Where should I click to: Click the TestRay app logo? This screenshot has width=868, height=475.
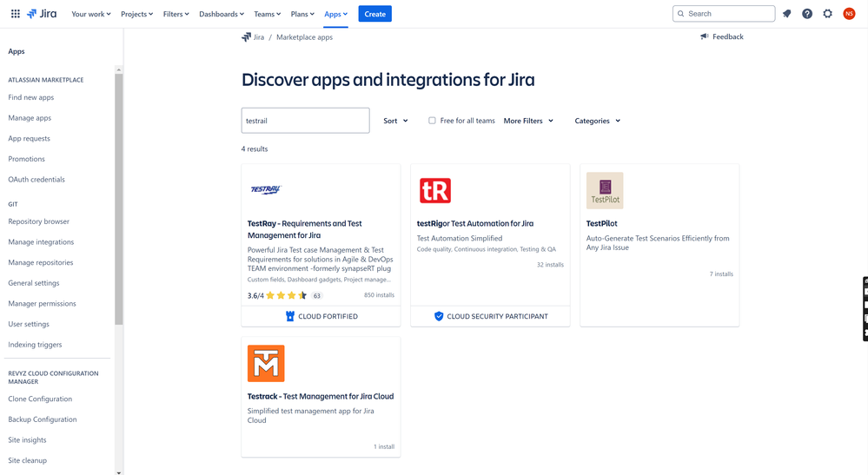266,189
